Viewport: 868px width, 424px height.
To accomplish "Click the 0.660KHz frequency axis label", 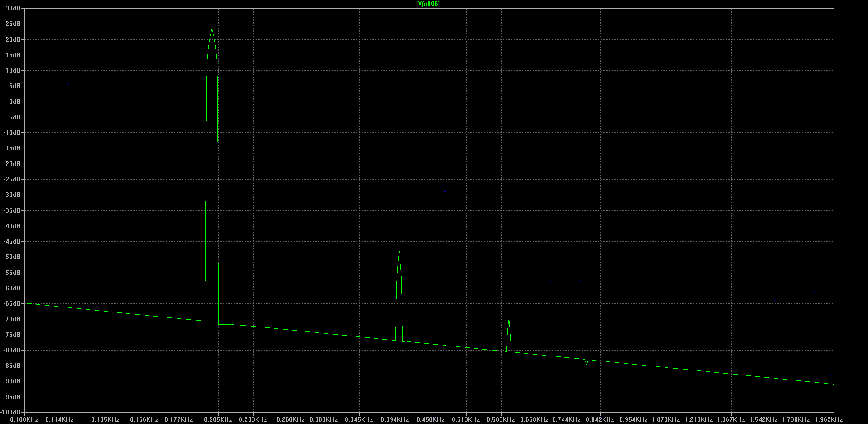I will point(535,420).
